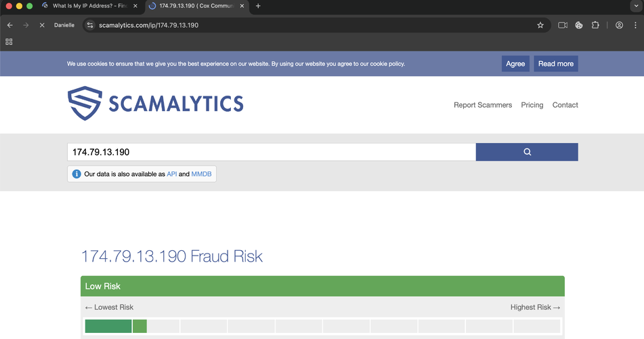Bookmark this page with the star
The image size is (644, 339).
coord(540,25)
